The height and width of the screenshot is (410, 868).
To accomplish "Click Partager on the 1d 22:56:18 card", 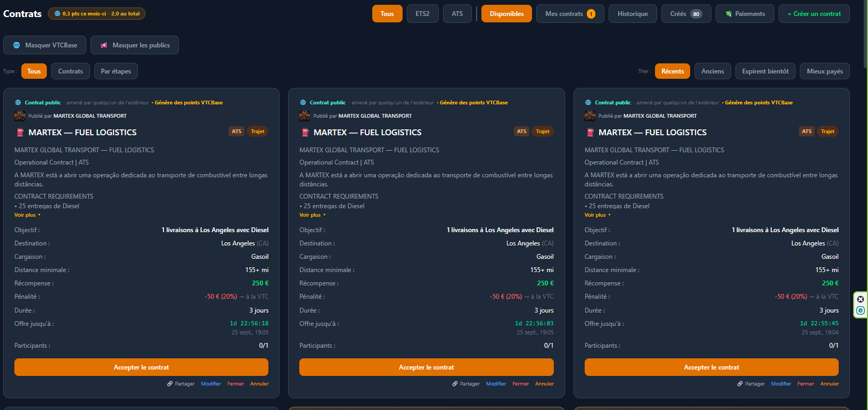I will click(181, 384).
